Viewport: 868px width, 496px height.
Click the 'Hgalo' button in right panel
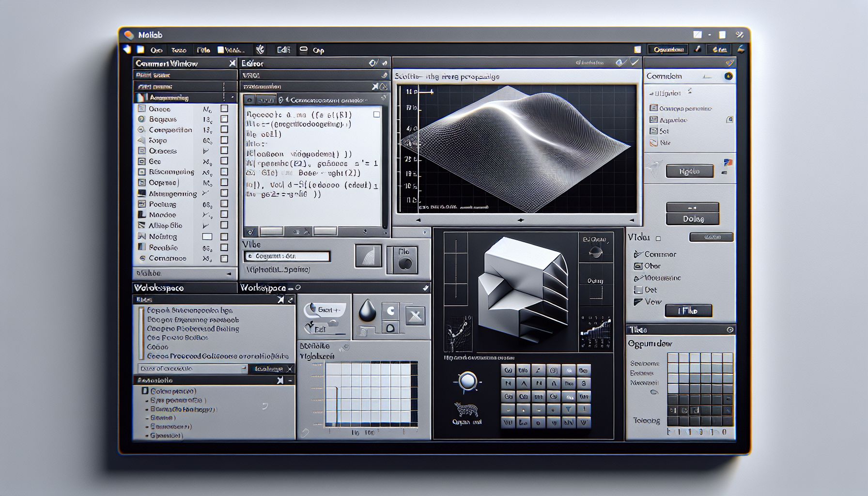(689, 171)
